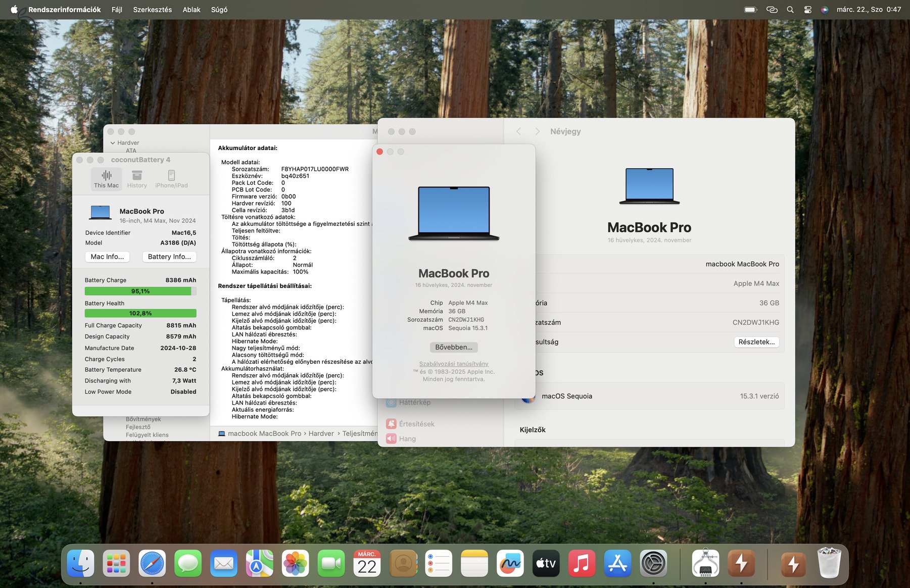This screenshot has height=588, width=910.
Task: Click Hardver in System Information path bar
Action: coord(321,433)
